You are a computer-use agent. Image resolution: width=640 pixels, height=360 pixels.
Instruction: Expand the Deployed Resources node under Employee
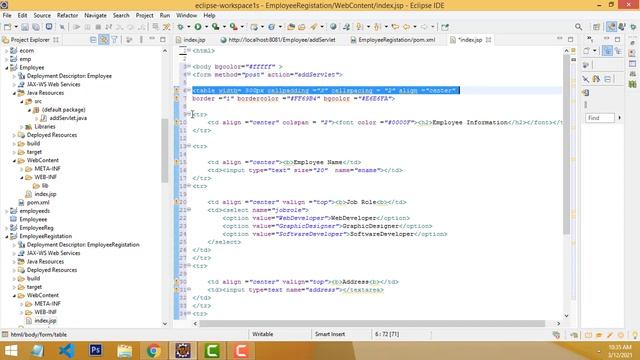click(14, 135)
